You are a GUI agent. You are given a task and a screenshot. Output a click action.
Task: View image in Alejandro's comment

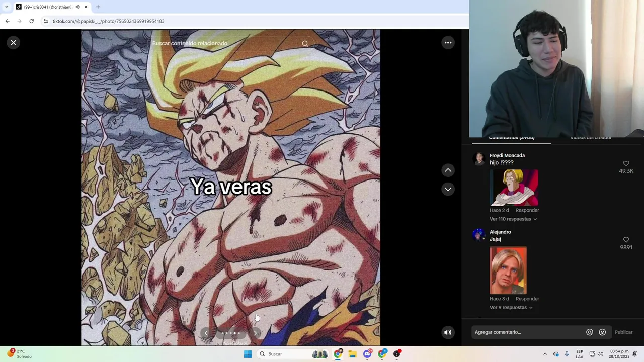(508, 270)
